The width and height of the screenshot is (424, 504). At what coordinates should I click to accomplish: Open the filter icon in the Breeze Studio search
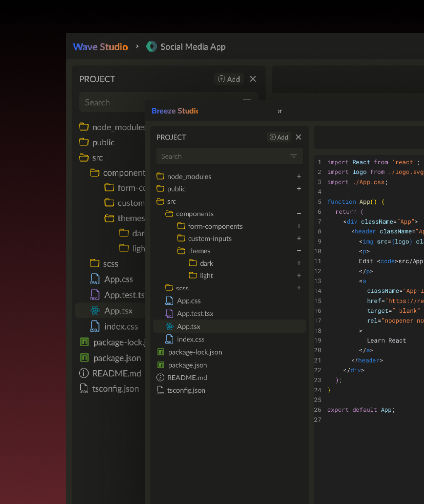coord(294,156)
